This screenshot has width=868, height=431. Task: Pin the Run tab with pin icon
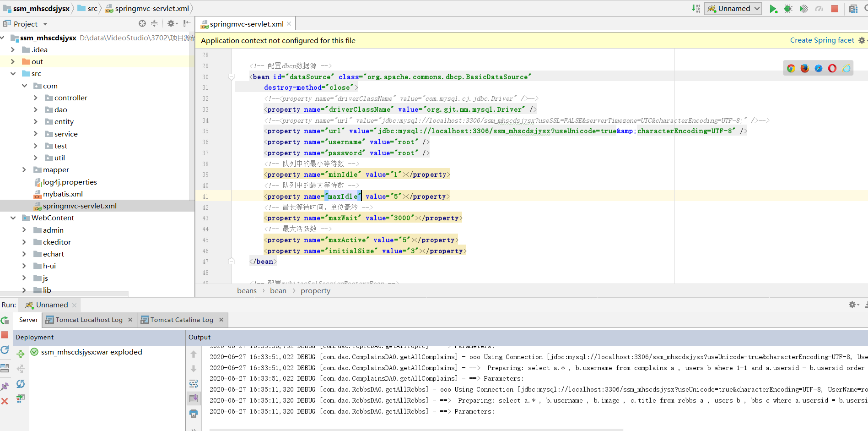[5, 386]
